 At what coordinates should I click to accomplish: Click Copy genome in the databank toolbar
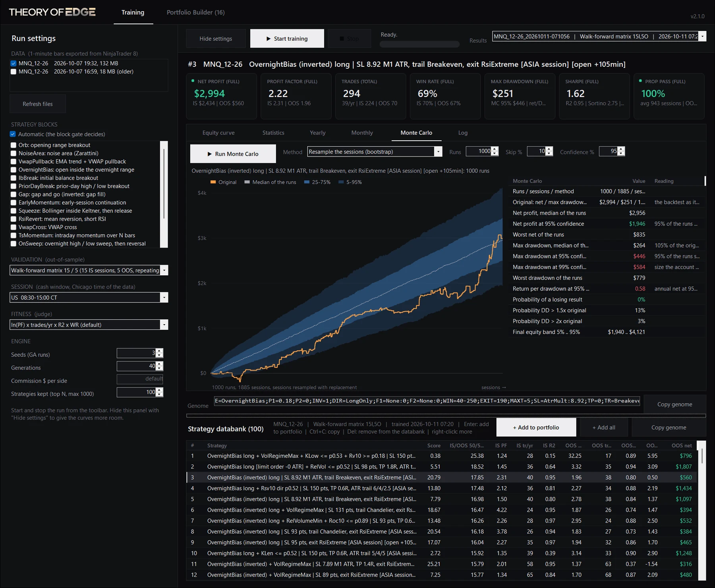[x=669, y=427]
